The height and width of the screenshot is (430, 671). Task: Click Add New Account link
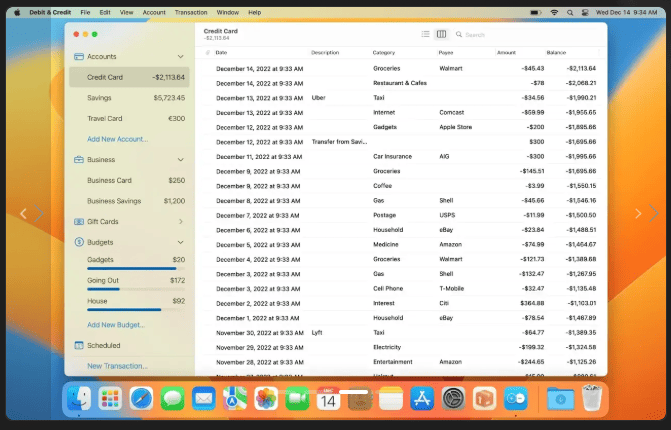(118, 139)
